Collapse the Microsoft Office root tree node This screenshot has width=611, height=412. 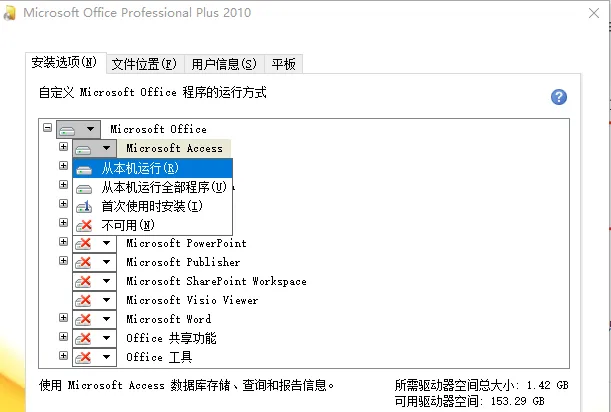click(x=48, y=127)
